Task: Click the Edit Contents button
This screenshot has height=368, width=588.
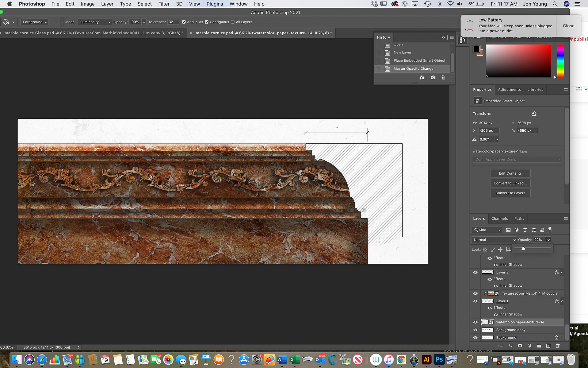Action: 510,173
